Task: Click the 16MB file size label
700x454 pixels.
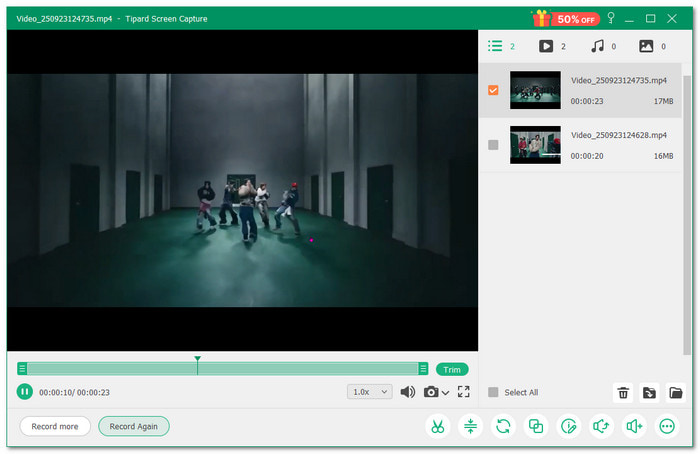Action: (663, 156)
